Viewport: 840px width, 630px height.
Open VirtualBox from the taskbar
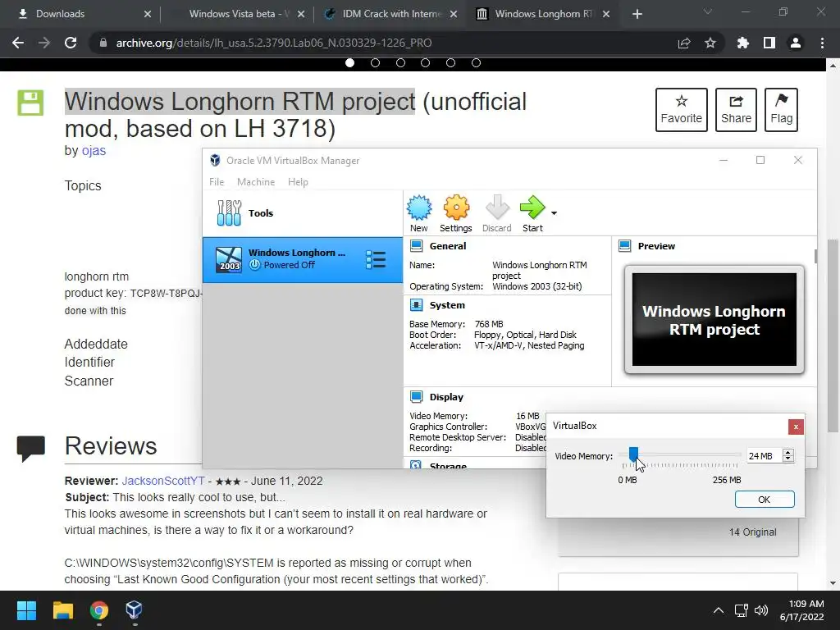coord(134,610)
